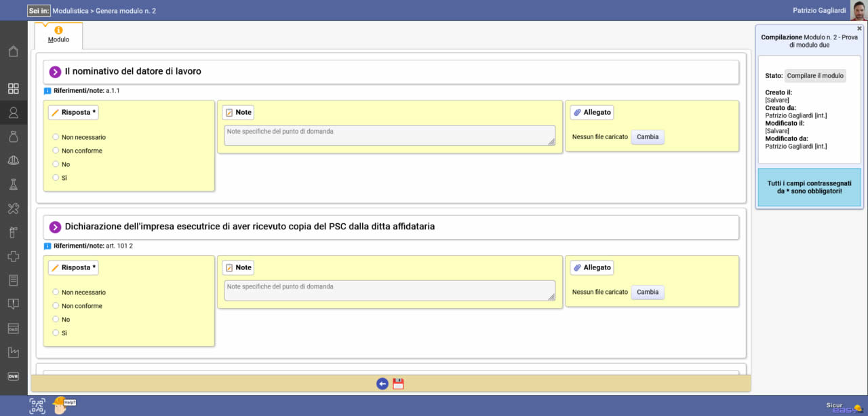
Task: Select the grid modules icon in sidebar
Action: [14, 88]
